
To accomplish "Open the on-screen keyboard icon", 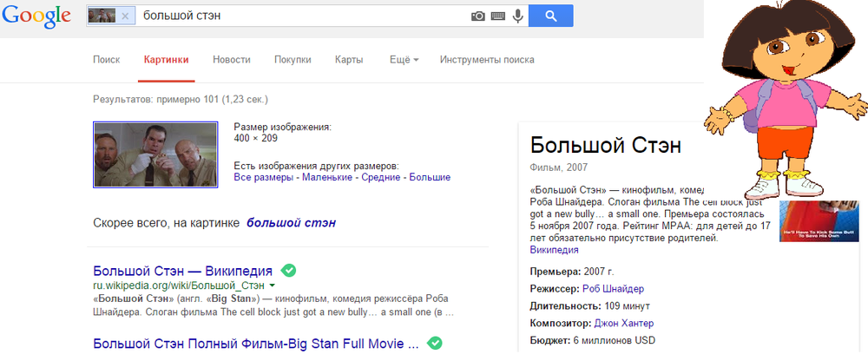I will pyautogui.click(x=497, y=16).
